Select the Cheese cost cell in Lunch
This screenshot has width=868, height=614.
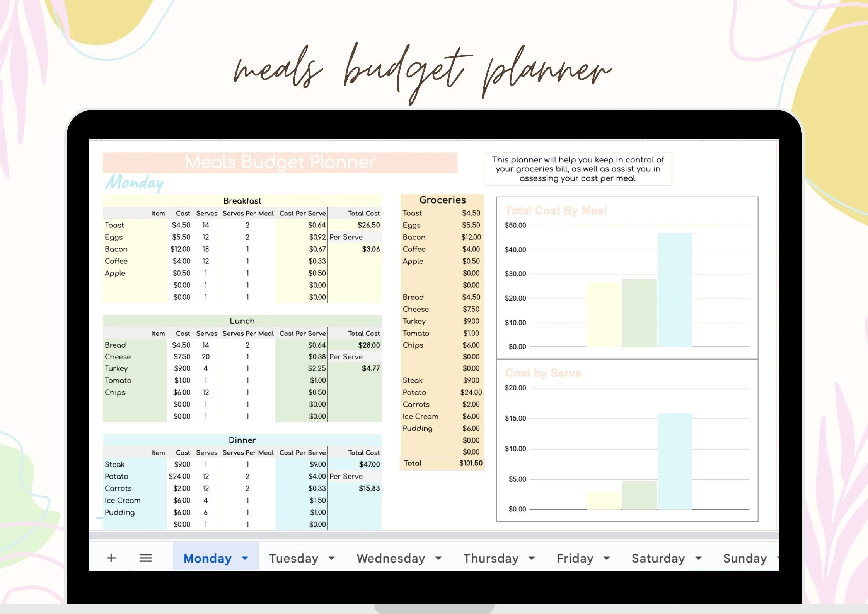coord(182,356)
